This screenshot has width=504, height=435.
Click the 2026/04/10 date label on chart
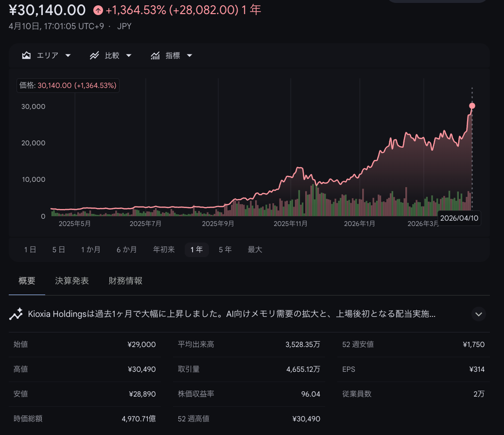coord(459,218)
